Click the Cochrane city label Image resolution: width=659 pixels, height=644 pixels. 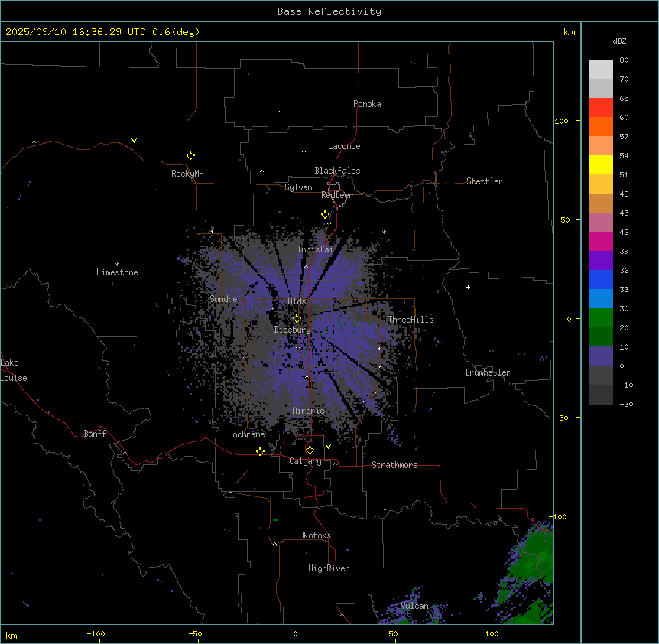tap(246, 434)
